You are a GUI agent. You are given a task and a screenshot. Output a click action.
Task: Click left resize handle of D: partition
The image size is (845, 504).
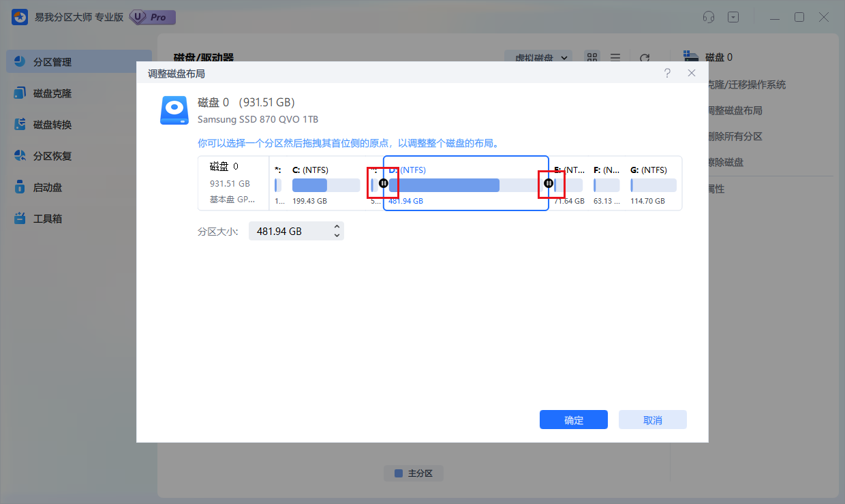pyautogui.click(x=384, y=183)
